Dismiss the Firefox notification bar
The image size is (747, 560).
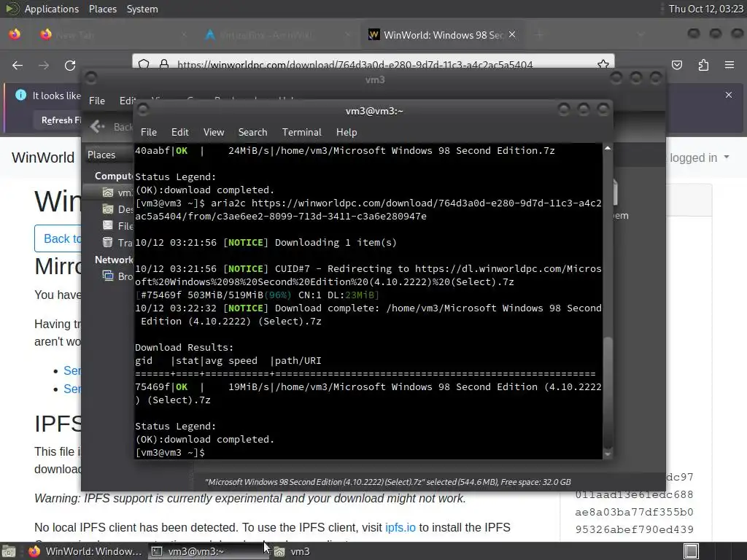pos(729,96)
